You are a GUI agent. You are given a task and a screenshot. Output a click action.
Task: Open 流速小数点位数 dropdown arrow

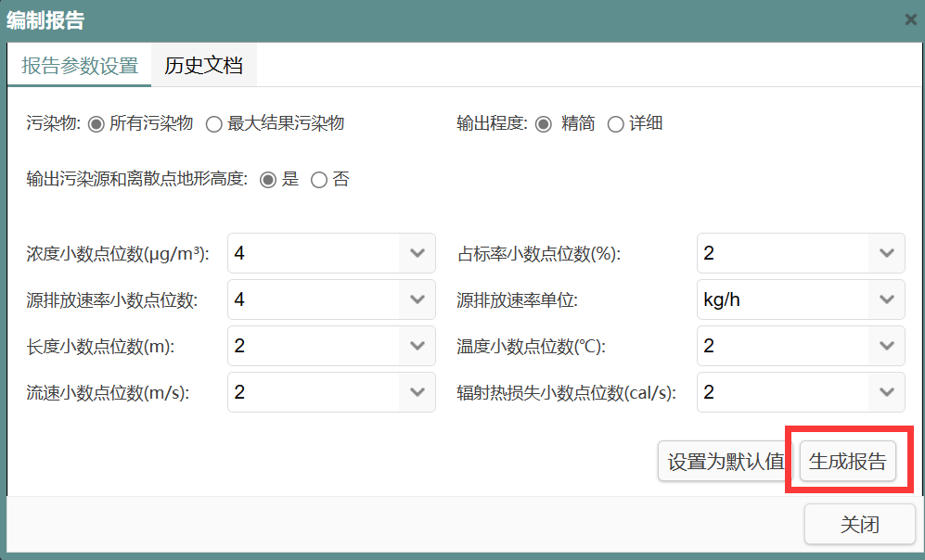click(417, 392)
